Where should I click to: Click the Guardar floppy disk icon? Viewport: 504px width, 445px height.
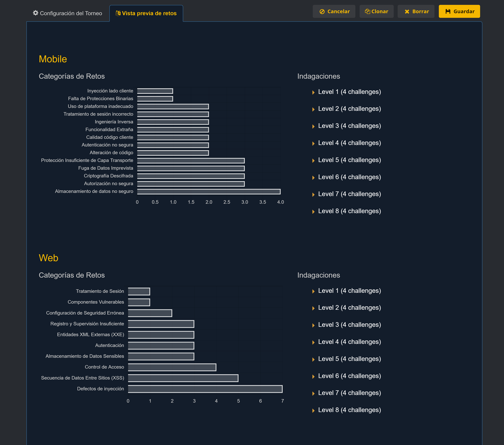448,12
